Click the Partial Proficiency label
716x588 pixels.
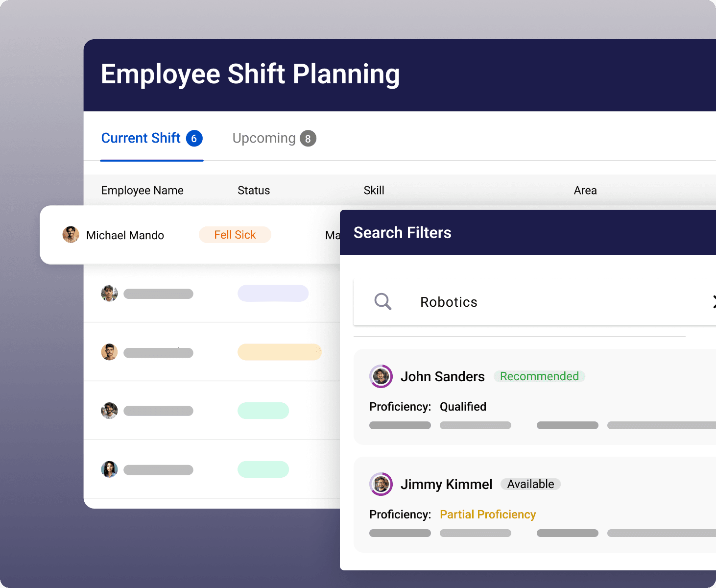click(x=488, y=514)
